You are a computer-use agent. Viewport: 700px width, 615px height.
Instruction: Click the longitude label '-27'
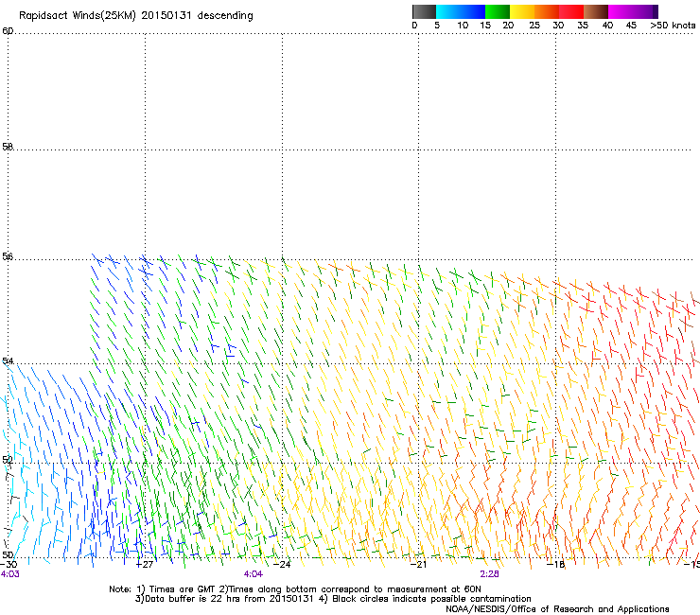tap(144, 565)
